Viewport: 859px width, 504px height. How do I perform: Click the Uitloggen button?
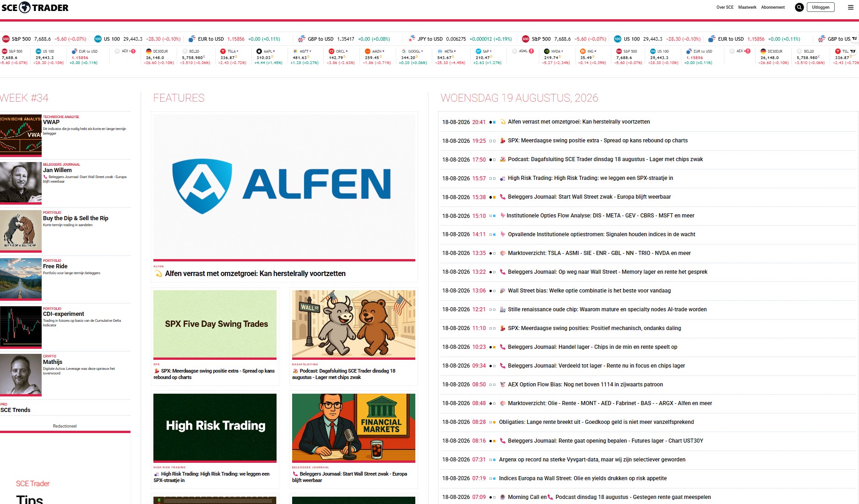click(821, 7)
